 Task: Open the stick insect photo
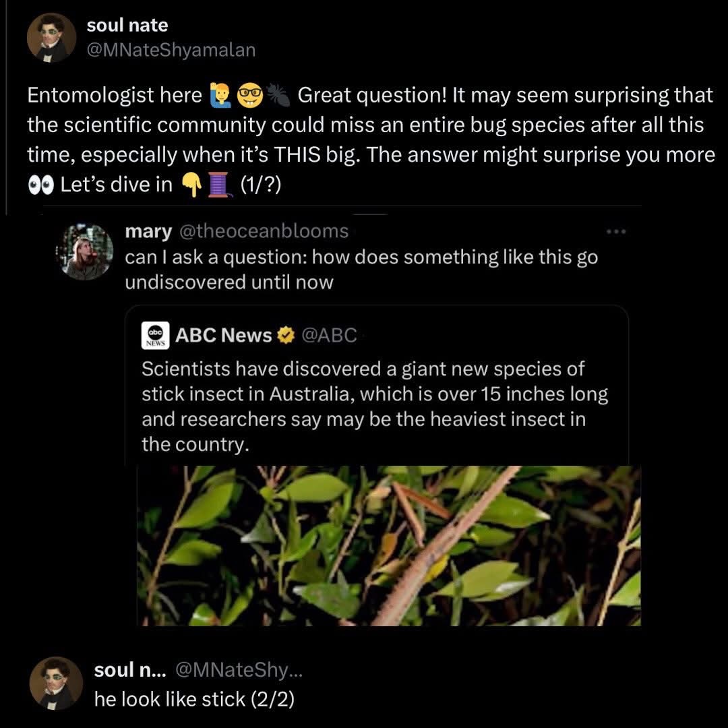click(x=388, y=545)
